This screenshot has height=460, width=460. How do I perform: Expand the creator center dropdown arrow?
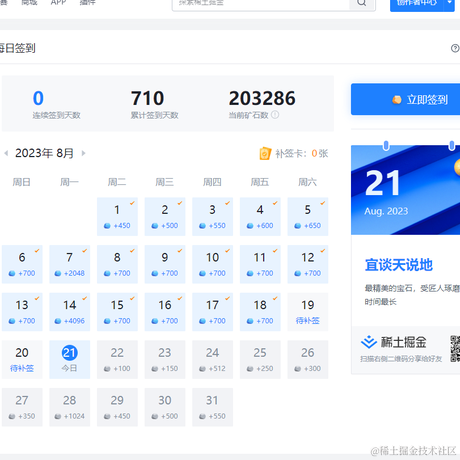point(449,3)
